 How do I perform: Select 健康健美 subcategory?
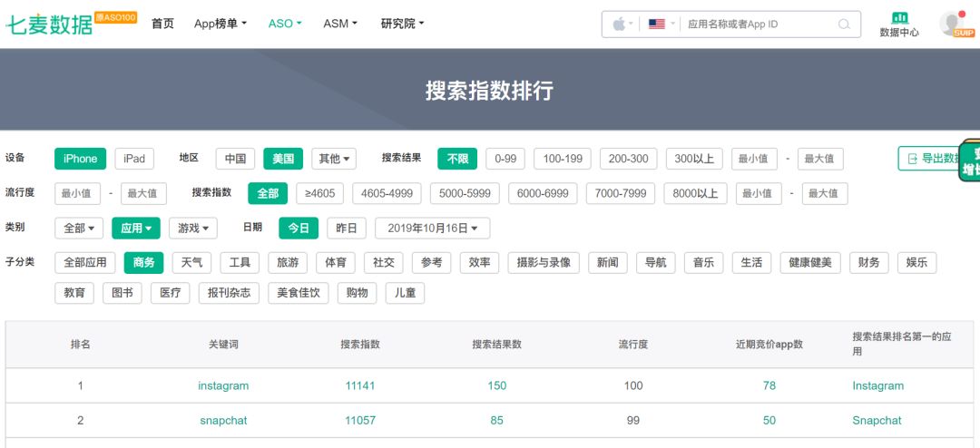[x=810, y=262]
